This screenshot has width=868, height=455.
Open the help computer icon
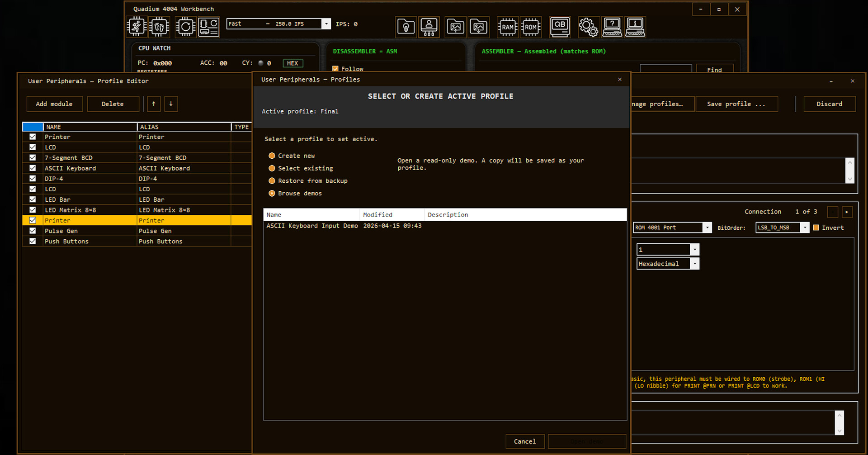pyautogui.click(x=612, y=27)
